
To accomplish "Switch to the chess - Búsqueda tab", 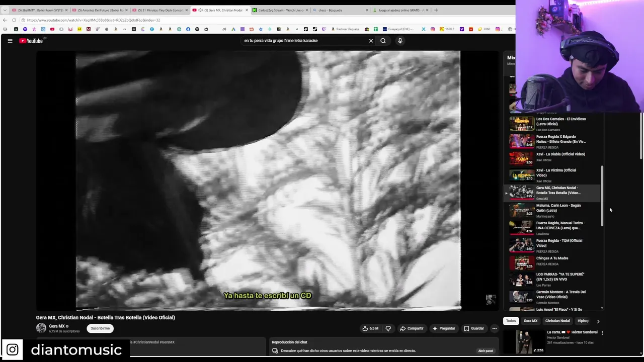I will pos(340,10).
